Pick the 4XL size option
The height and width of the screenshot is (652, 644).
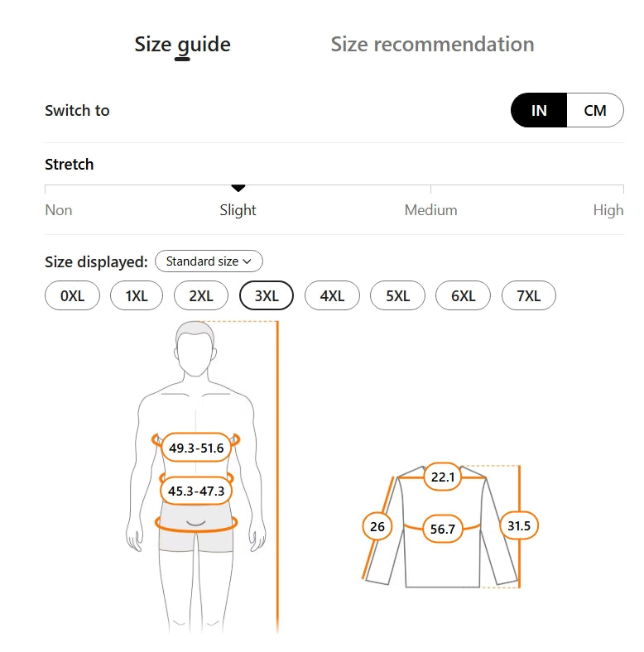[332, 295]
